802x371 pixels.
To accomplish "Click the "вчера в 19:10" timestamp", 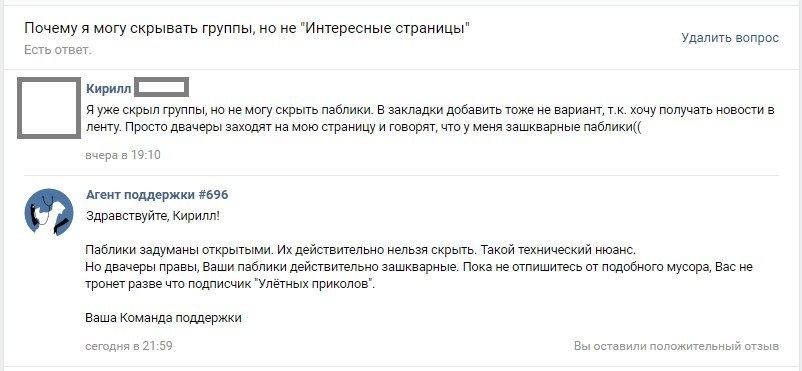I will point(123,155).
